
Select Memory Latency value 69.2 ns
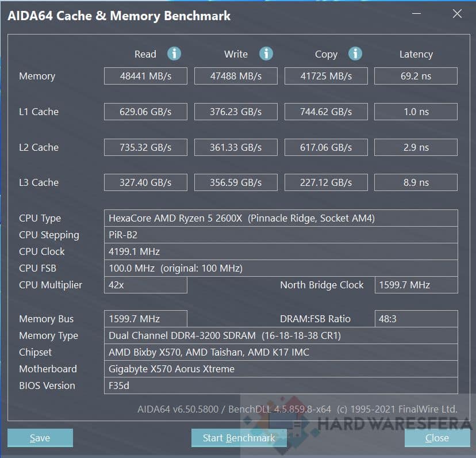pos(416,76)
